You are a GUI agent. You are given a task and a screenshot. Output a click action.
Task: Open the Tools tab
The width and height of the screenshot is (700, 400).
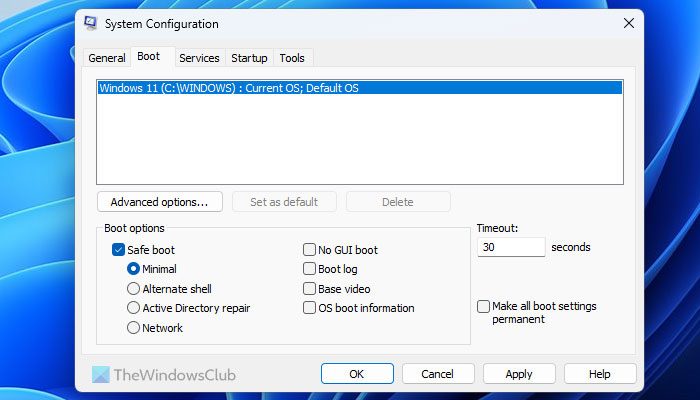[x=292, y=58]
